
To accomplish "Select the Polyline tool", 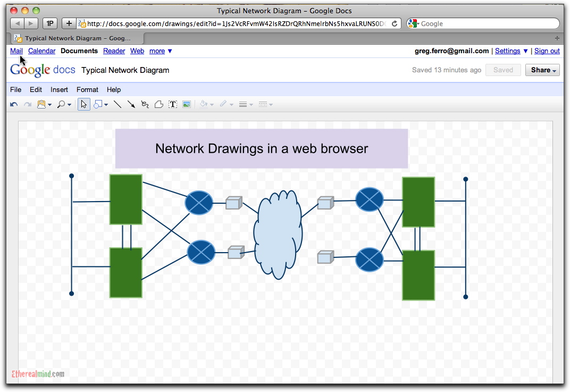I will (158, 104).
